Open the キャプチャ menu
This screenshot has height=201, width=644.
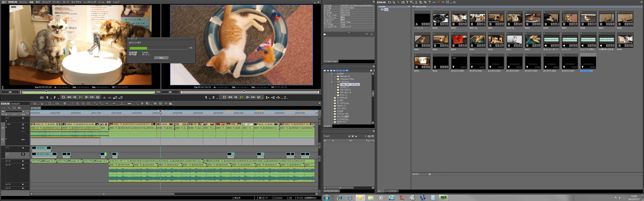point(76,2)
